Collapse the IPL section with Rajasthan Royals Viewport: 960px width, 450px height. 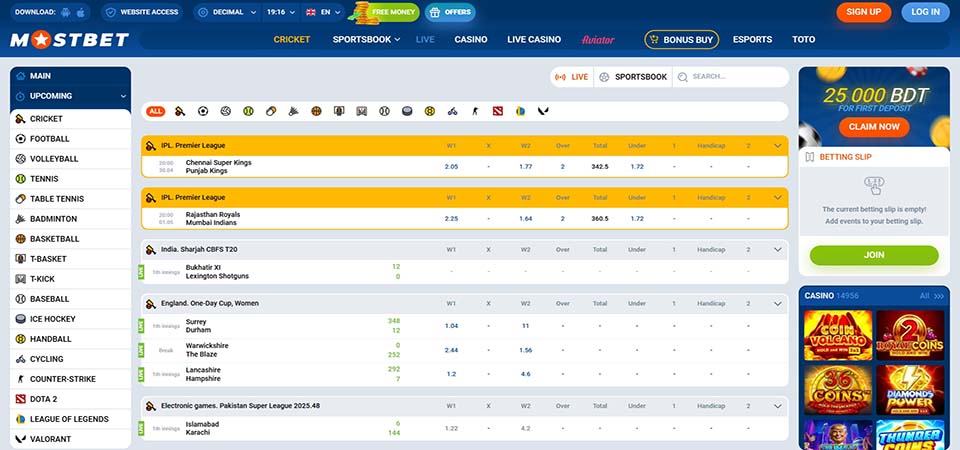click(x=778, y=198)
